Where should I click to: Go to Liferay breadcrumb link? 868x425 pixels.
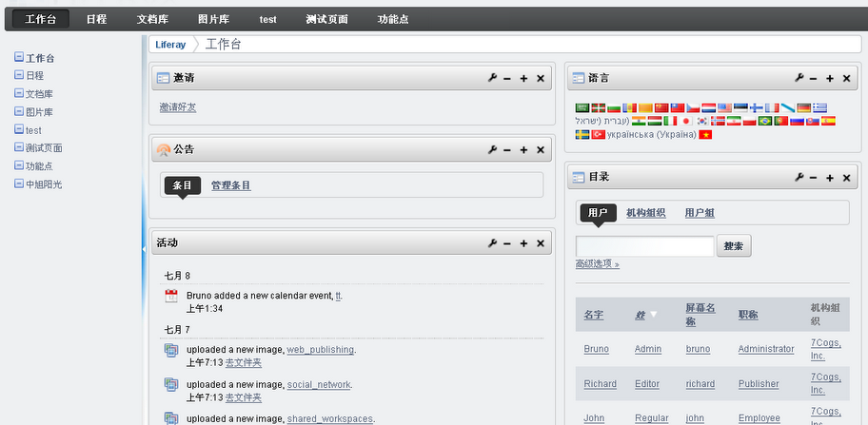tap(170, 45)
